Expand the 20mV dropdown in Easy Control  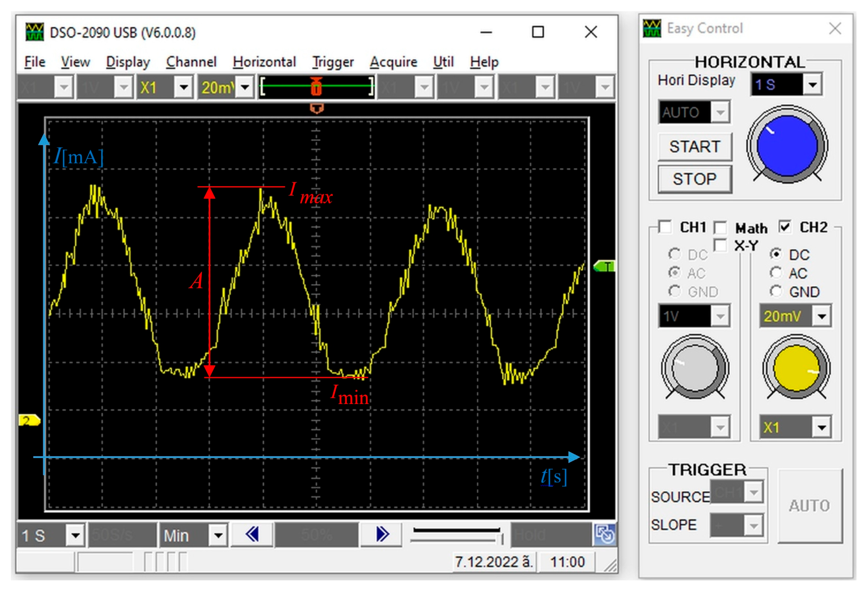[822, 316]
